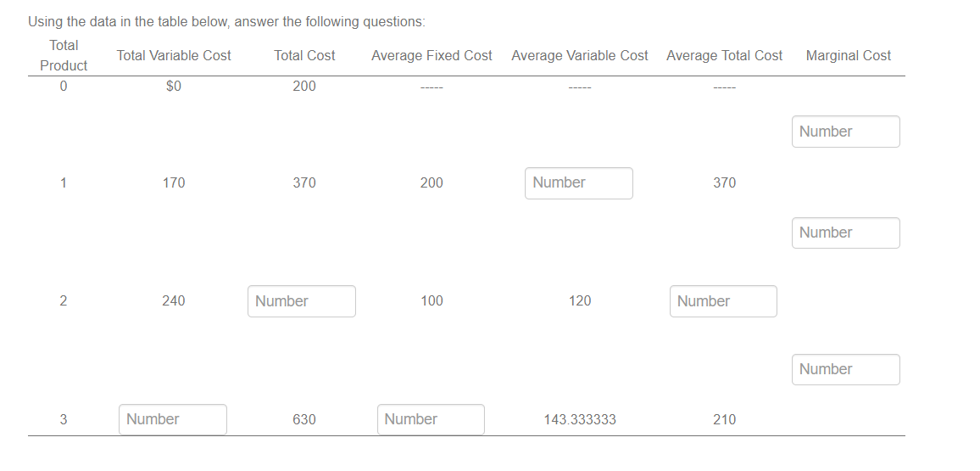Click the Total Product column header
The image size is (980, 471).
pos(63,56)
